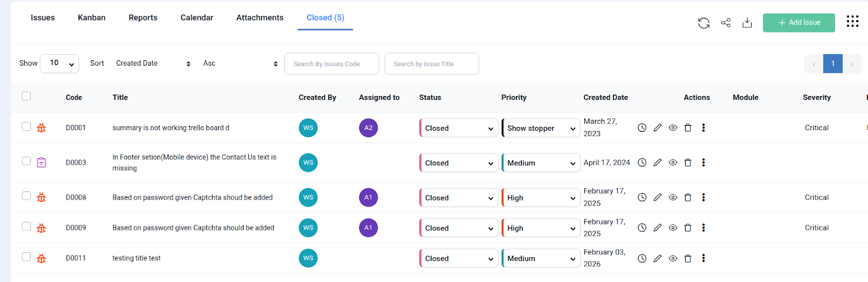Viewport: 868px width, 282px height.
Task: View issue D0009 with eye icon
Action: [x=673, y=228]
